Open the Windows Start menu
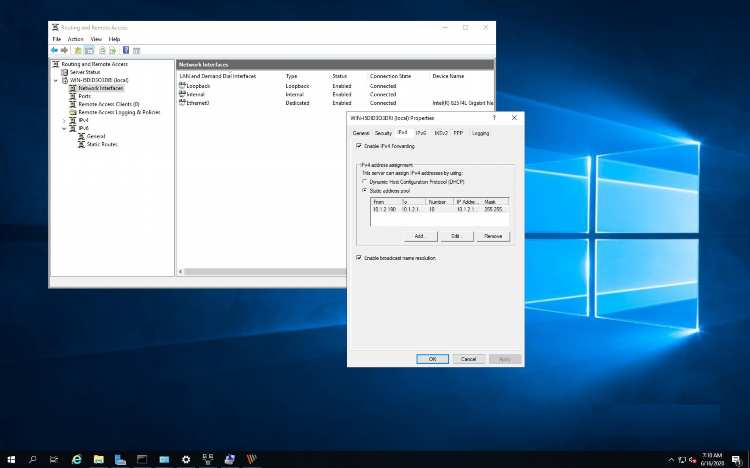 tap(11, 459)
